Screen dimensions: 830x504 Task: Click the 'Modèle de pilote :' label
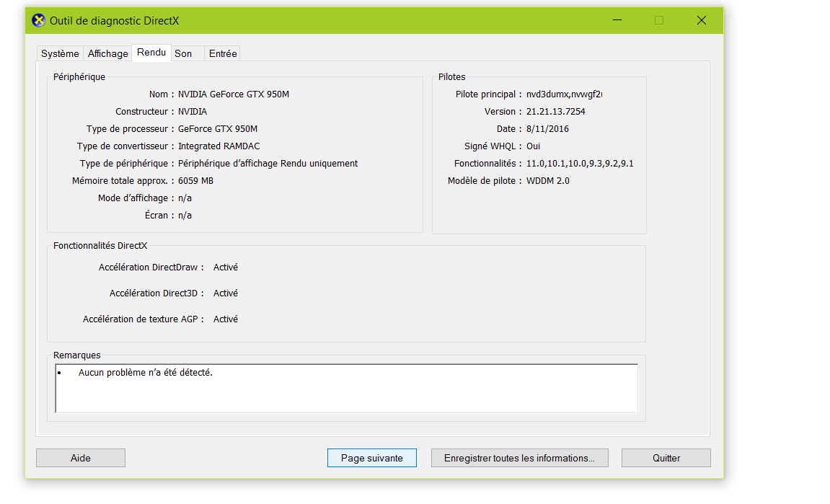485,181
